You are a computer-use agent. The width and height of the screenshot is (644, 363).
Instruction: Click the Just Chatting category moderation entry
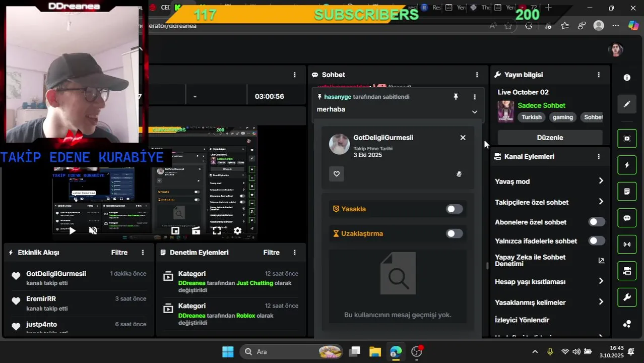(254, 283)
